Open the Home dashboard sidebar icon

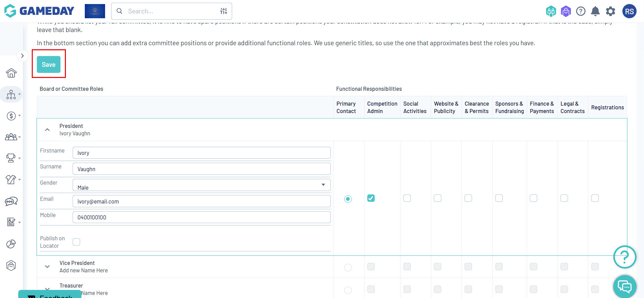click(11, 73)
